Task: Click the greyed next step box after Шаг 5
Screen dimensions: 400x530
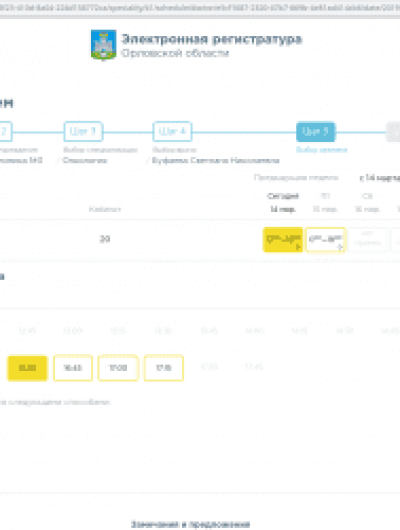Action: coord(393,131)
